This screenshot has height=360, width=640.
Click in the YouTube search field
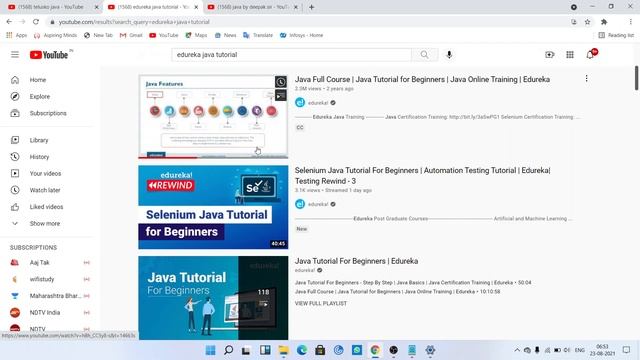tap(292, 55)
